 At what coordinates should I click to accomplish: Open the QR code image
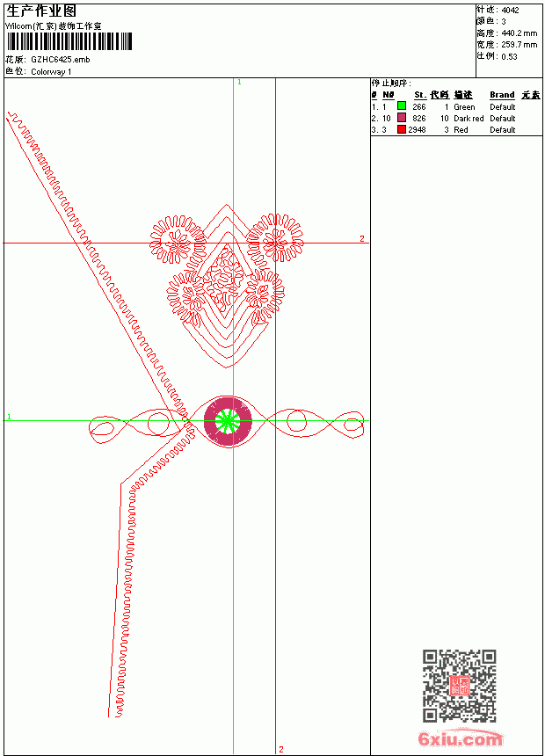[x=459, y=686]
